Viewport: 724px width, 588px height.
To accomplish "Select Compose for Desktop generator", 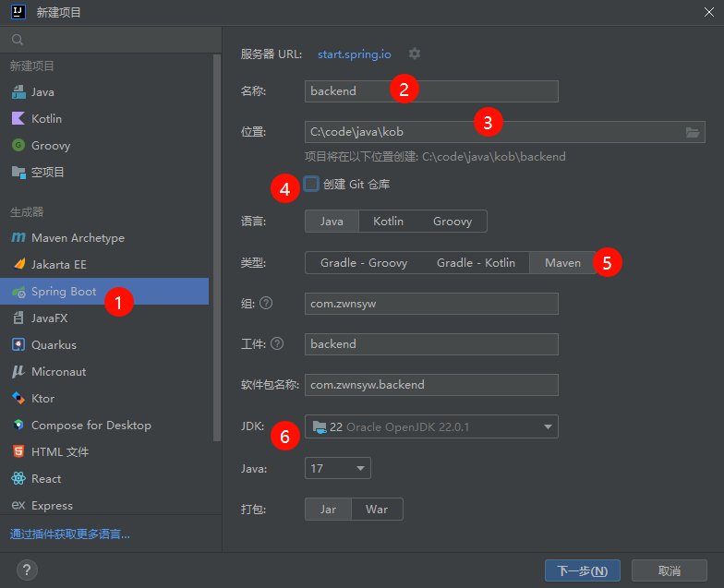I will point(104,425).
